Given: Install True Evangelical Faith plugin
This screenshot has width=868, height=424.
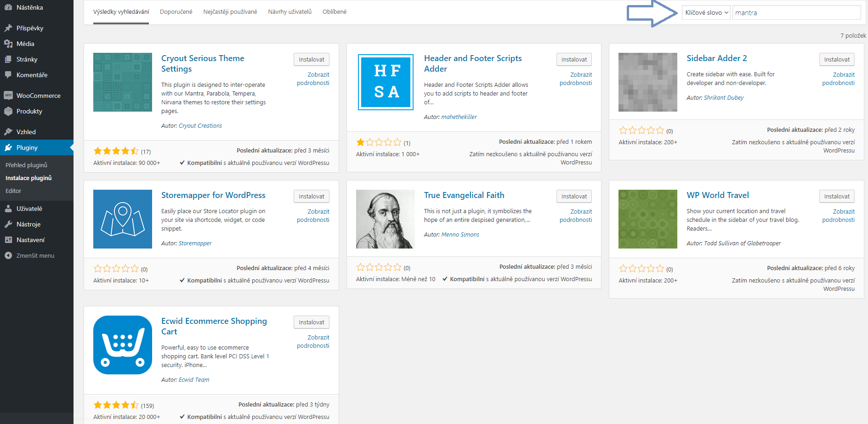Looking at the screenshot, I should [574, 196].
